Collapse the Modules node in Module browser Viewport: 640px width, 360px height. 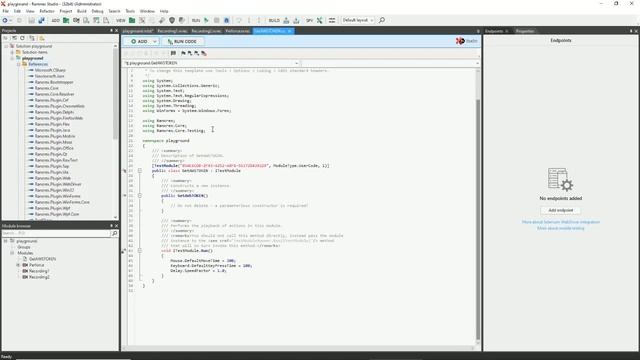pyautogui.click(x=12, y=253)
